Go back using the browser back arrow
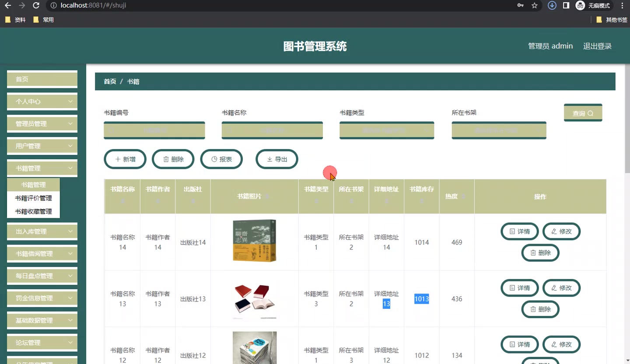This screenshot has width=630, height=364. (x=7, y=6)
